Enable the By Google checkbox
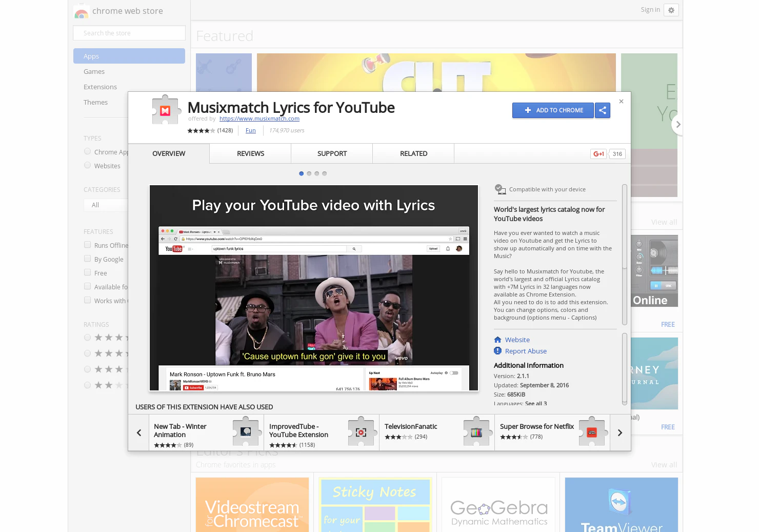The image size is (759, 532). (x=88, y=259)
